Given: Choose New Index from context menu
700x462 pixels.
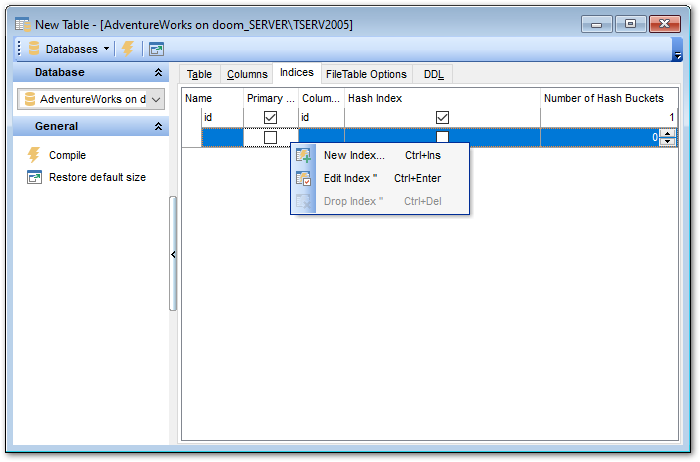Looking at the screenshot, I should pyautogui.click(x=354, y=155).
